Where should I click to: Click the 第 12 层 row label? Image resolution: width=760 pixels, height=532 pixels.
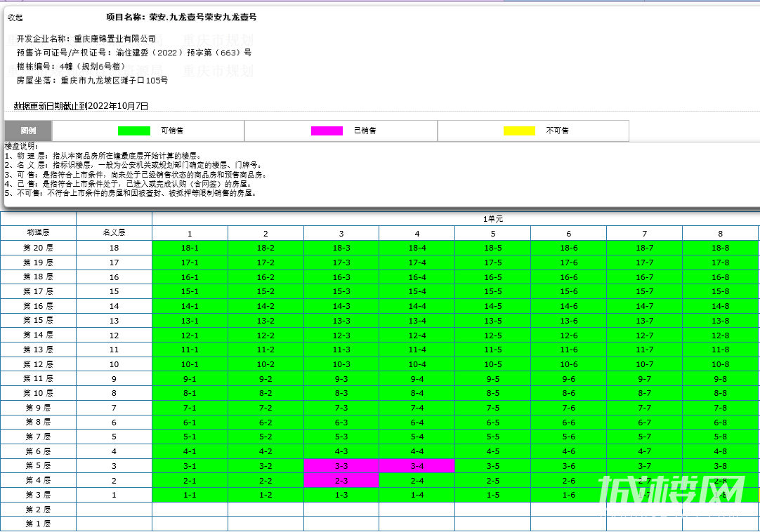(39, 364)
